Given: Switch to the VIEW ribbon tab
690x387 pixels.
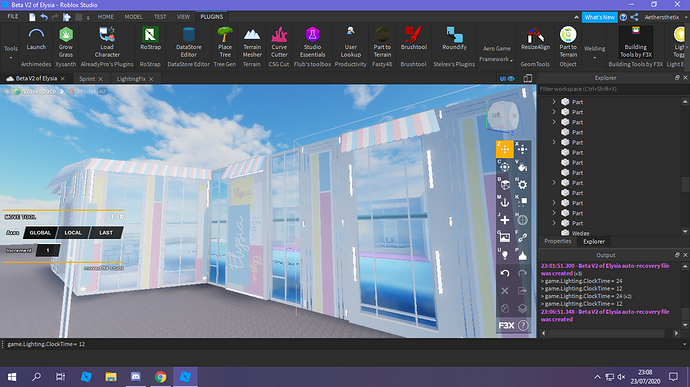Looking at the screenshot, I should 183,17.
